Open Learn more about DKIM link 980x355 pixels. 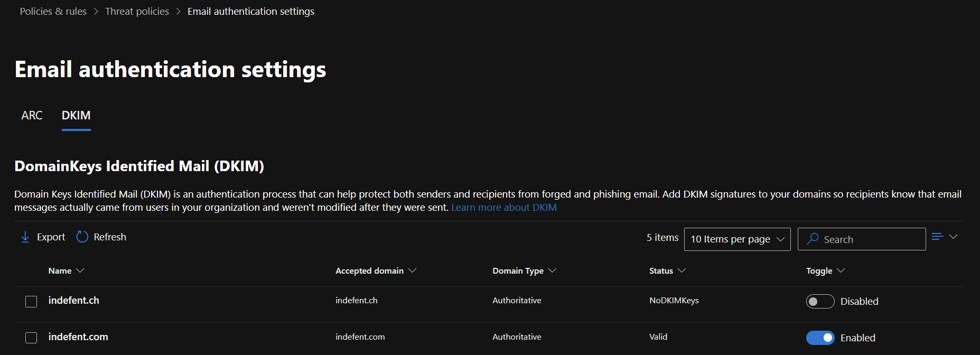tap(503, 208)
